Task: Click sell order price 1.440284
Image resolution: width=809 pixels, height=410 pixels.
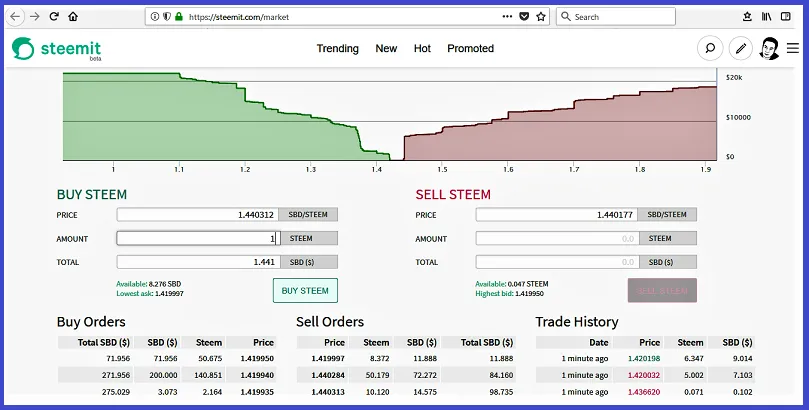Action: pyautogui.click(x=328, y=375)
